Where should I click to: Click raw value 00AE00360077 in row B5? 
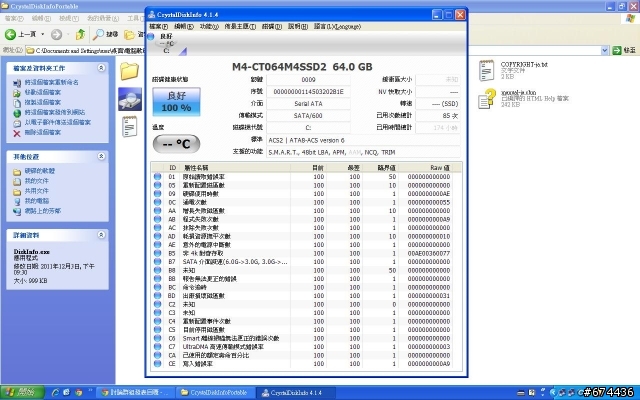pos(429,253)
